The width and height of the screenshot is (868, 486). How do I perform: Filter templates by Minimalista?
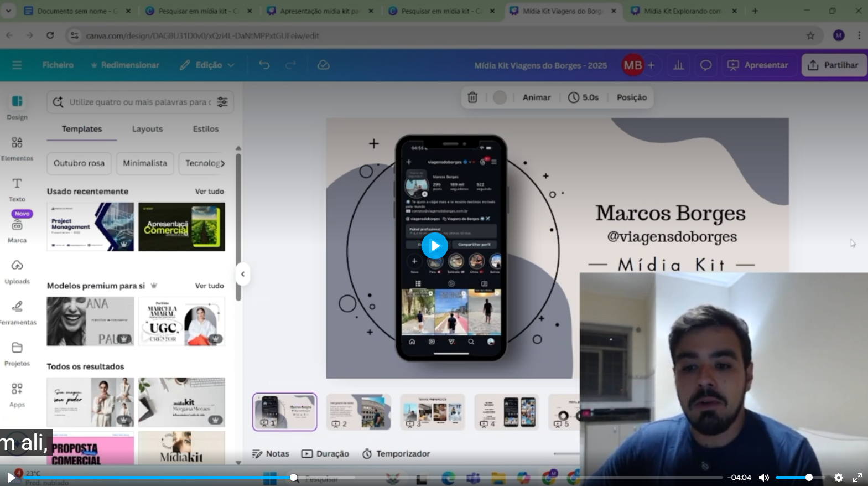click(145, 163)
